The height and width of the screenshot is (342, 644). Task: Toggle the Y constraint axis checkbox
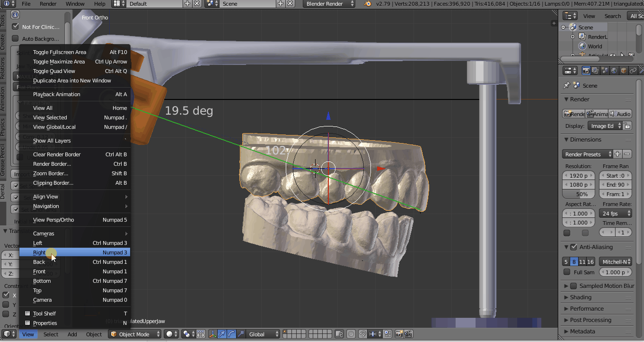tap(6, 305)
